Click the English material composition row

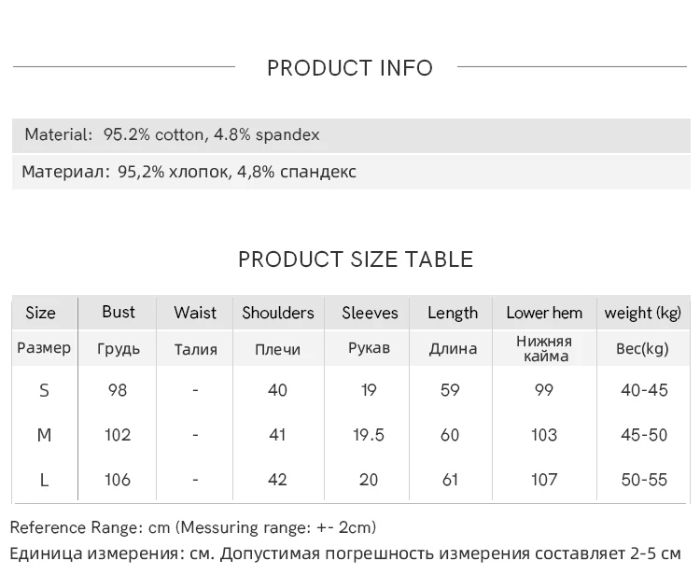[172, 134]
